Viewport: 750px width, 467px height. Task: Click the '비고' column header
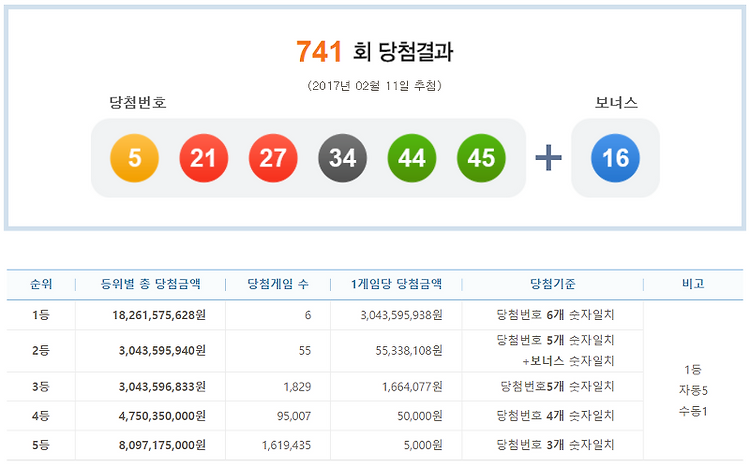[x=693, y=284]
